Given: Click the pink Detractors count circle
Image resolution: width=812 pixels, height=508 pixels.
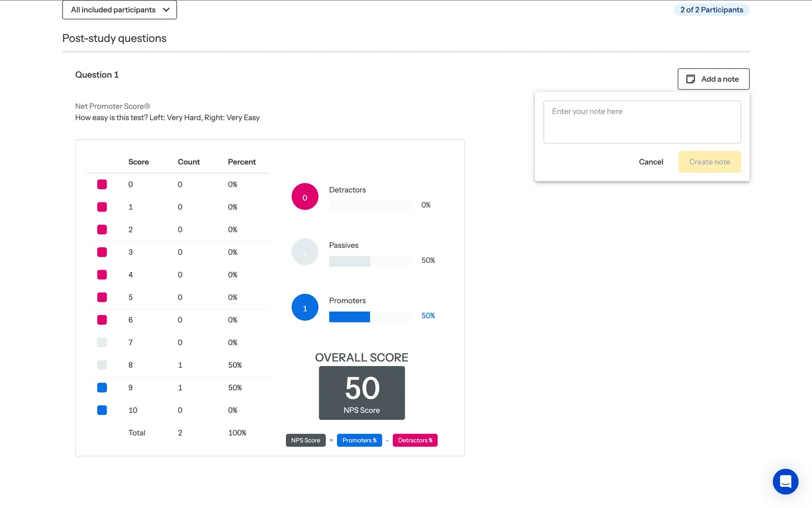Looking at the screenshot, I should [x=304, y=197].
